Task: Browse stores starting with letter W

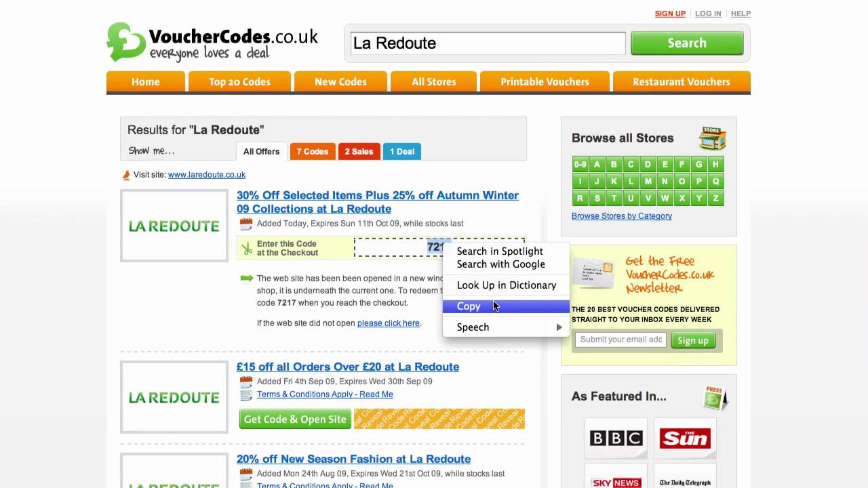Action: [665, 199]
